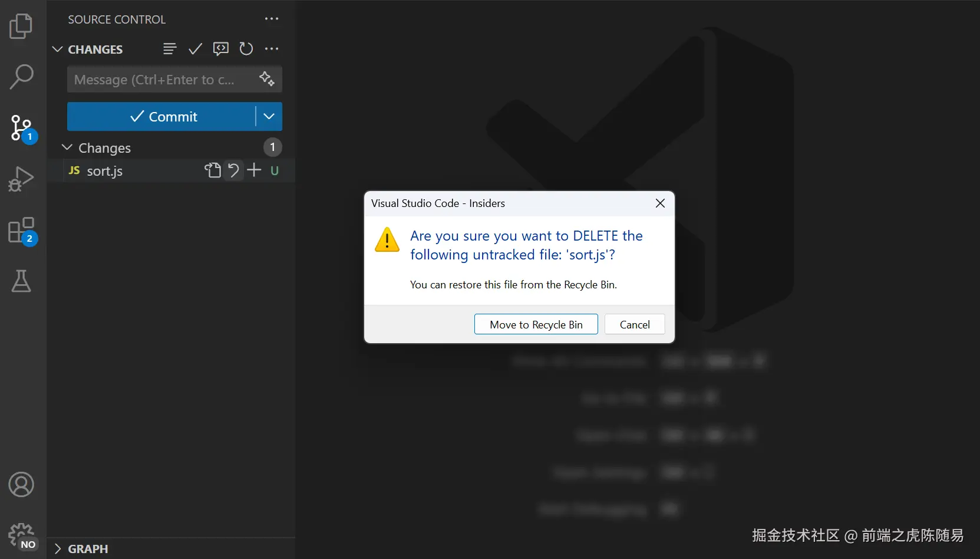Image resolution: width=980 pixels, height=559 pixels.
Task: Click the 'Are you sure you want to DELETE' message
Action: 526,245
